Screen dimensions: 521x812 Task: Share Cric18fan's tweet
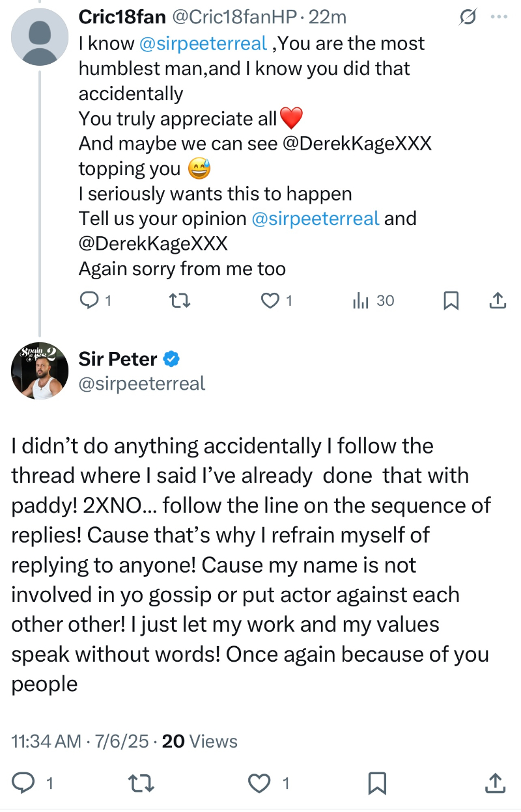(497, 300)
